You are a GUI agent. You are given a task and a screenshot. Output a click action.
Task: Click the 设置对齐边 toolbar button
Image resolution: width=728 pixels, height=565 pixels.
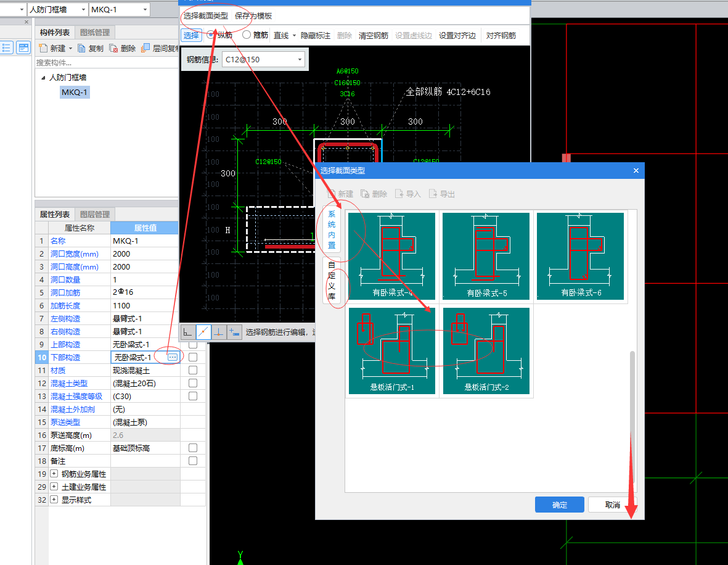457,35
